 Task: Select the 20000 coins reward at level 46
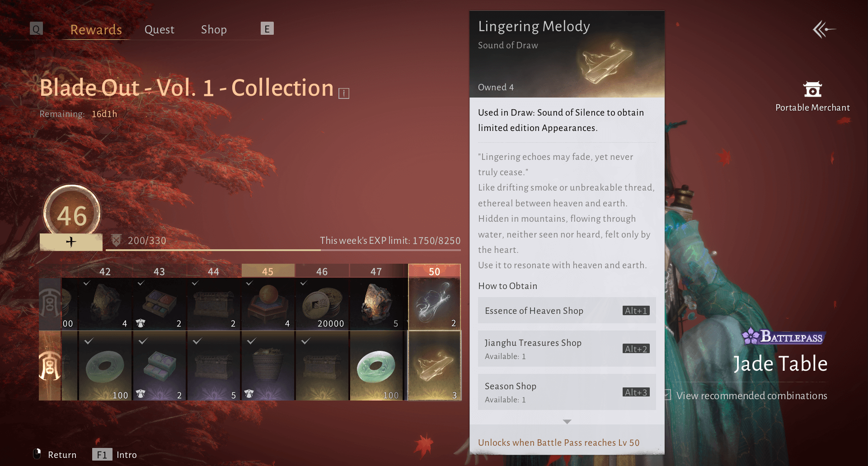pos(322,304)
